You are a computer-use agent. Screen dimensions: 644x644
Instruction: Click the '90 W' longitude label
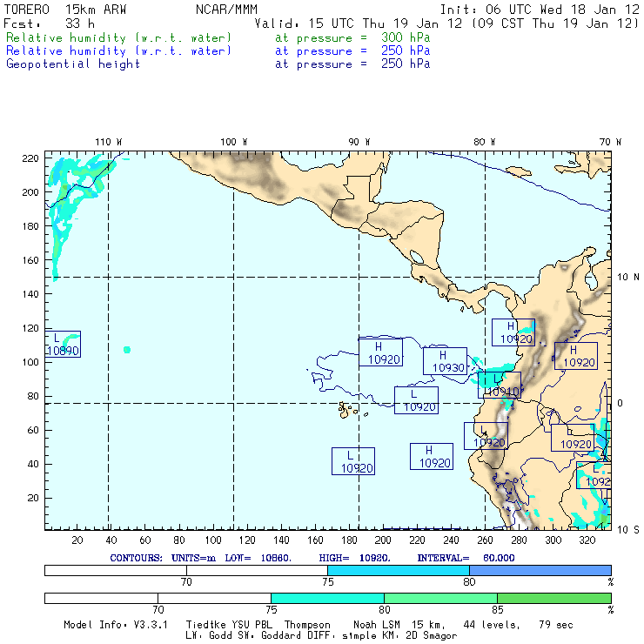pos(359,142)
